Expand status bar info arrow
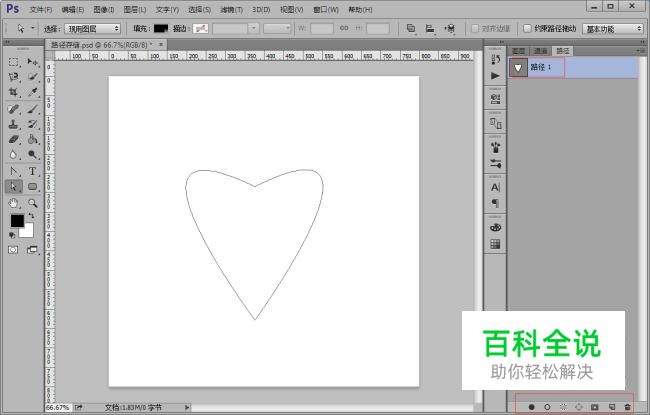The width and height of the screenshot is (650, 415). coord(187,408)
